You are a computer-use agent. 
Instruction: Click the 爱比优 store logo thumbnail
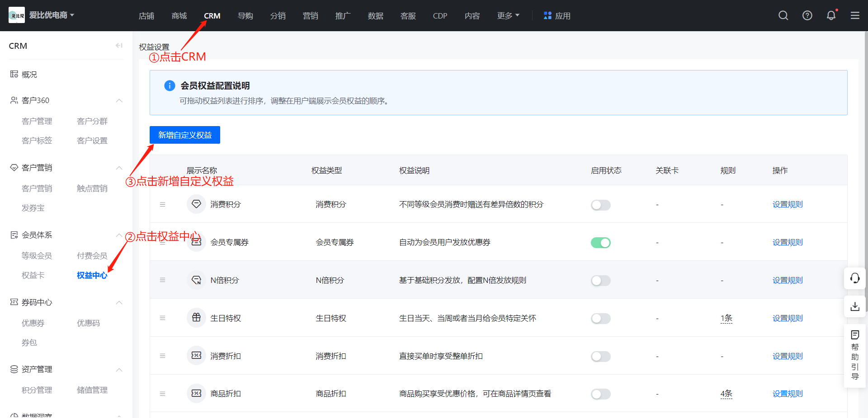click(x=17, y=15)
